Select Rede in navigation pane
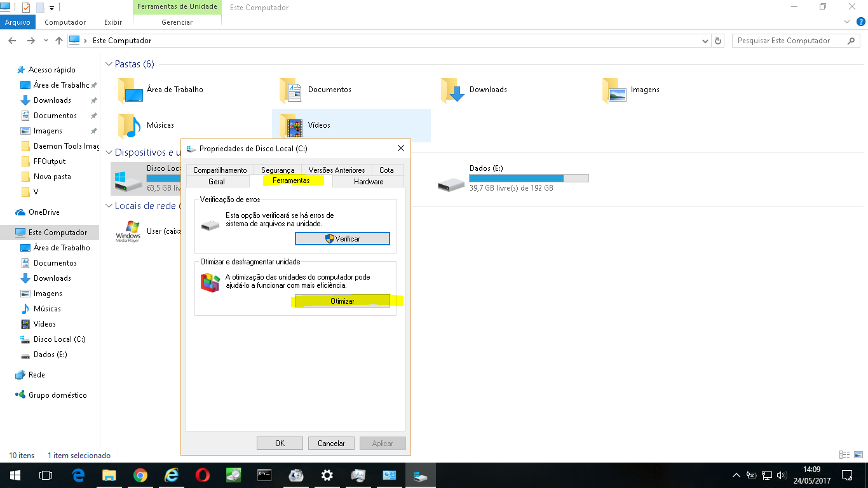Viewport: 868px width, 488px height. click(36, 375)
